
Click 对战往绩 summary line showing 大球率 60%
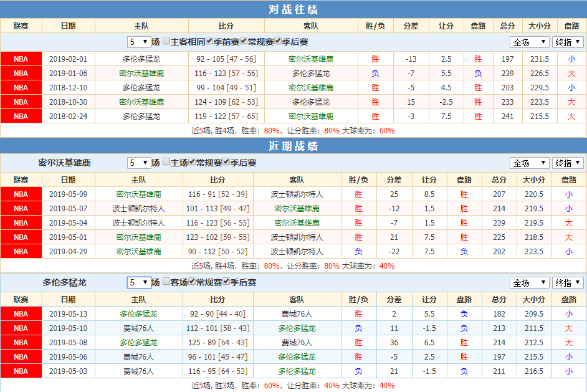[293, 131]
